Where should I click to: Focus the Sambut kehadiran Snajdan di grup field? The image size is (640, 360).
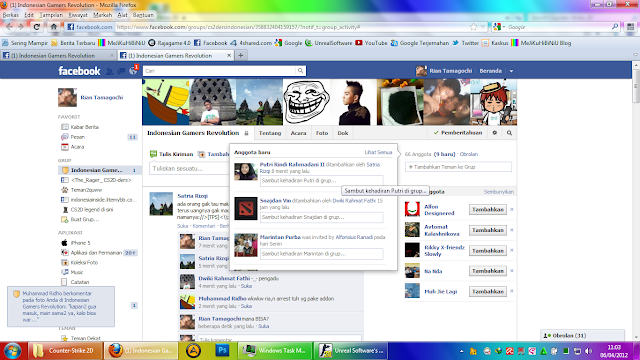[322, 217]
